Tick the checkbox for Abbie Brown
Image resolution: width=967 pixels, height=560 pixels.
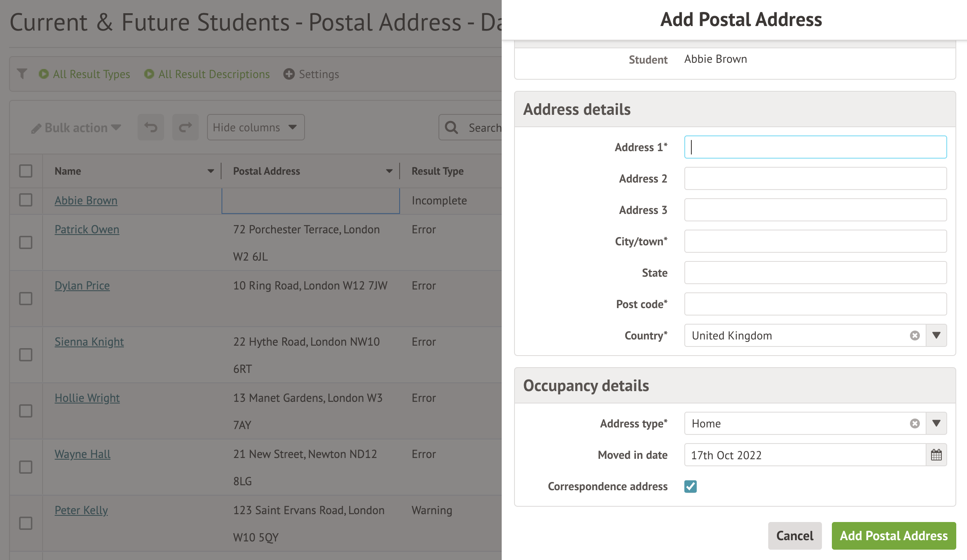[26, 200]
